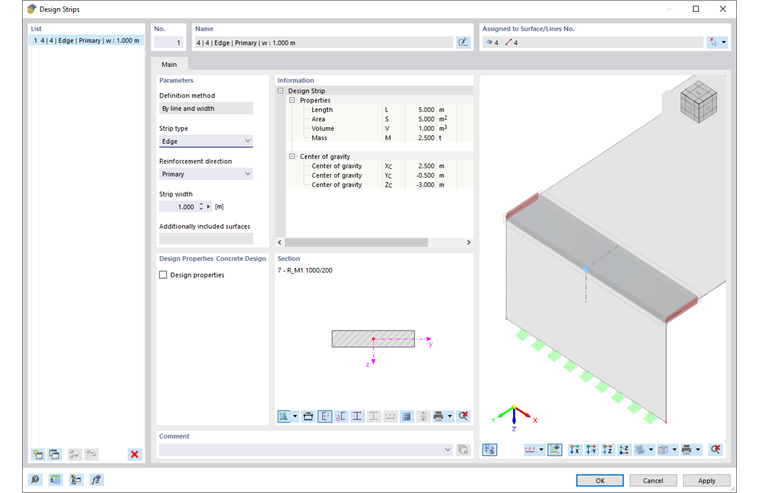Click the 'Volume' row in Properties
Viewport: 760px width, 493px height.
380,128
